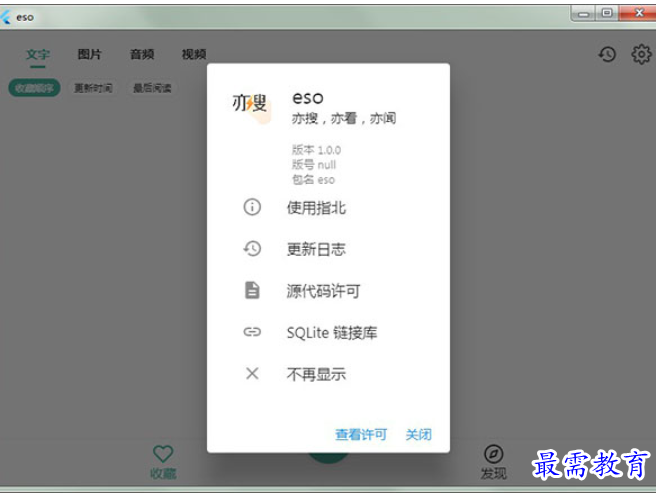
Task: Click the document icon beside 源代码许可
Action: coord(252,290)
